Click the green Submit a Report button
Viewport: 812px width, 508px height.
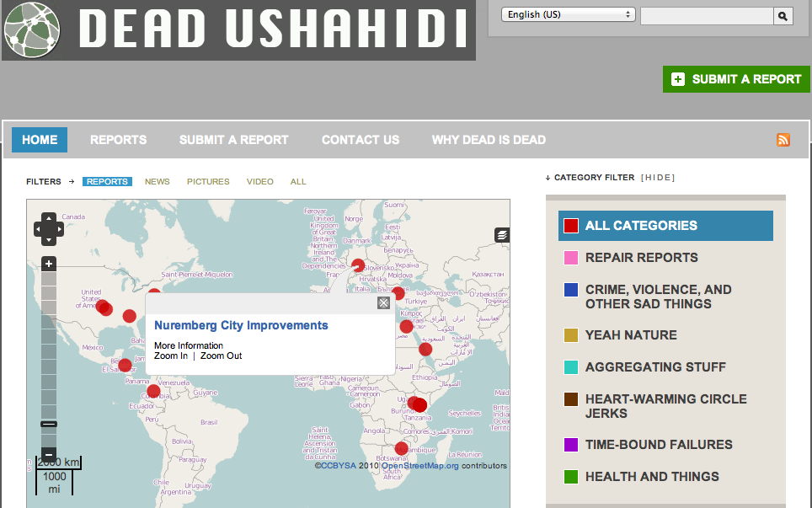[x=736, y=79]
